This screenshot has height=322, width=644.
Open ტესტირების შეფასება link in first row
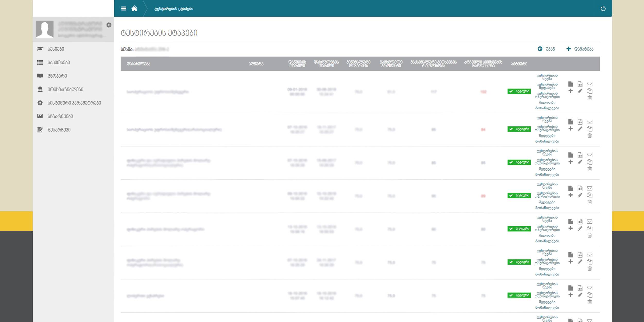coord(547,86)
